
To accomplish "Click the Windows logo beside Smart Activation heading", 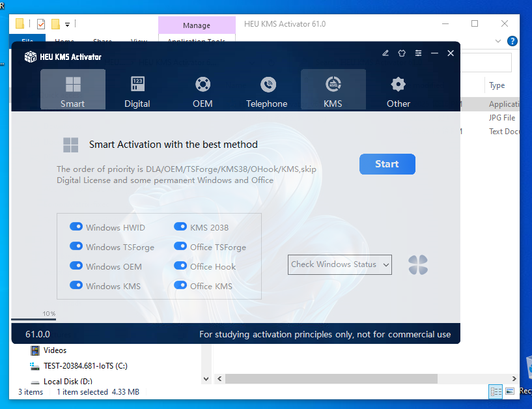I will [x=70, y=145].
